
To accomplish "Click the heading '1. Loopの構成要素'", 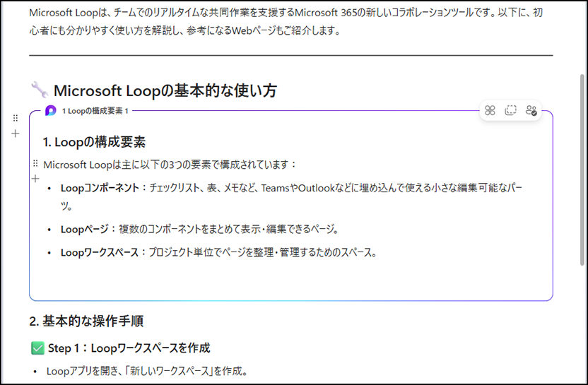I will point(94,142).
